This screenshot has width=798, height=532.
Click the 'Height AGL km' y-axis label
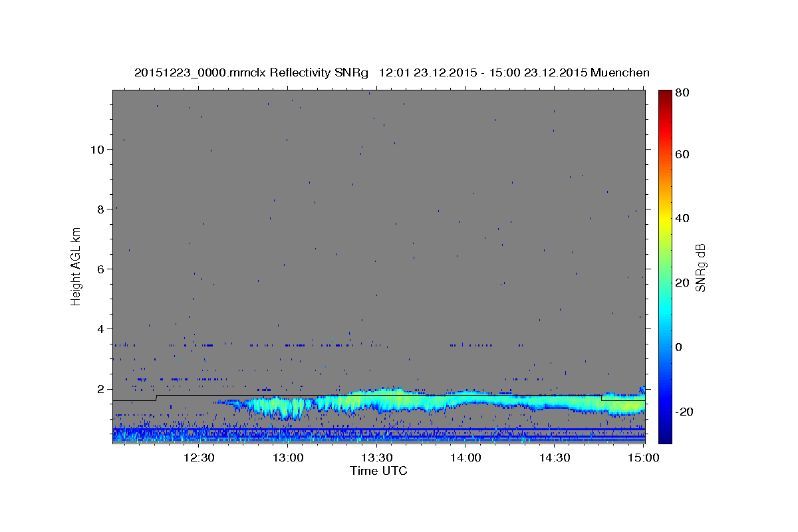click(76, 266)
